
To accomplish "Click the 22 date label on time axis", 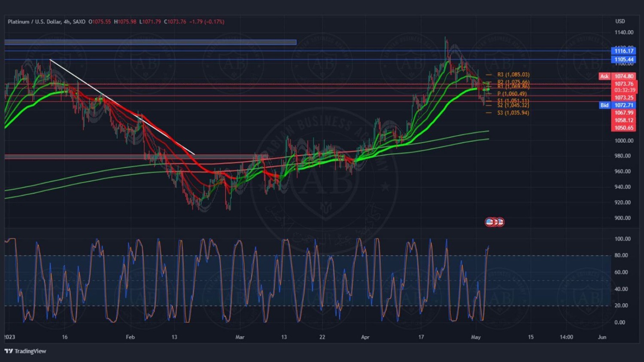I will coord(322,337).
